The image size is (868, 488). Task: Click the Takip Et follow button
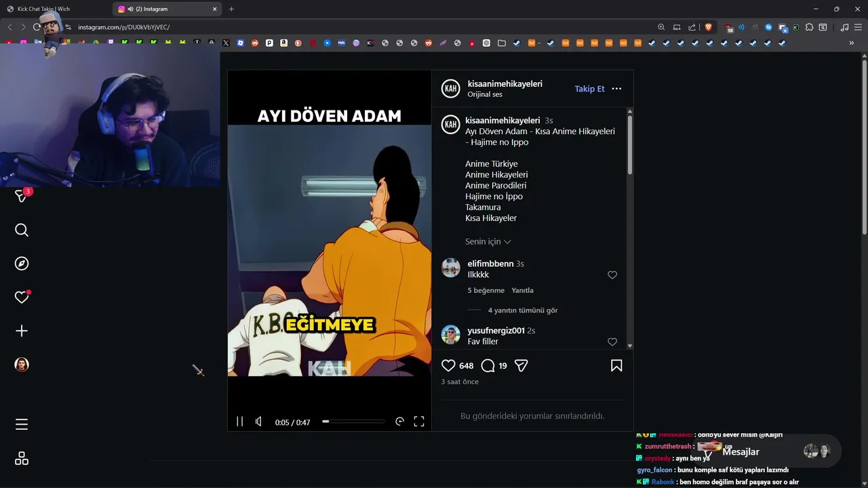pos(589,89)
